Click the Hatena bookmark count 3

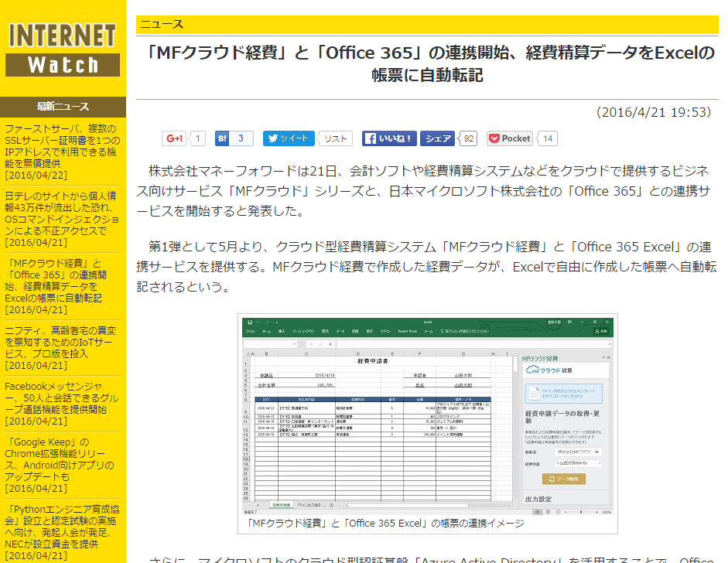tap(241, 138)
